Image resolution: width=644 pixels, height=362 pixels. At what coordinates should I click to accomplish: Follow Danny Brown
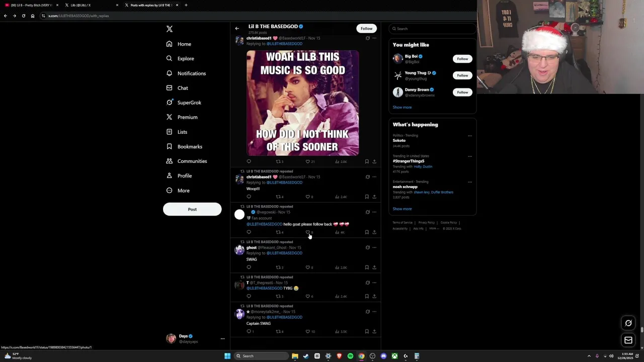click(462, 92)
